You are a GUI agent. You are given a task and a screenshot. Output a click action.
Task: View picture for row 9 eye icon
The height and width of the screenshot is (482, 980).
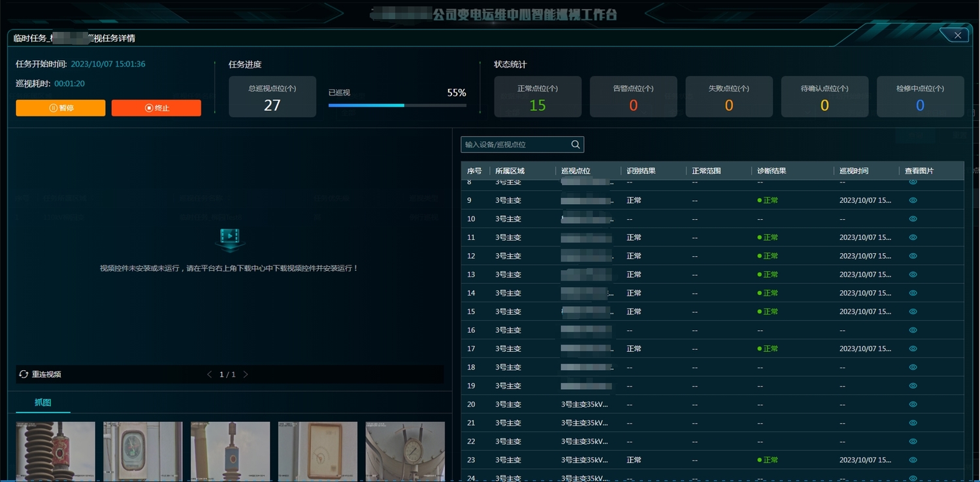(x=913, y=200)
